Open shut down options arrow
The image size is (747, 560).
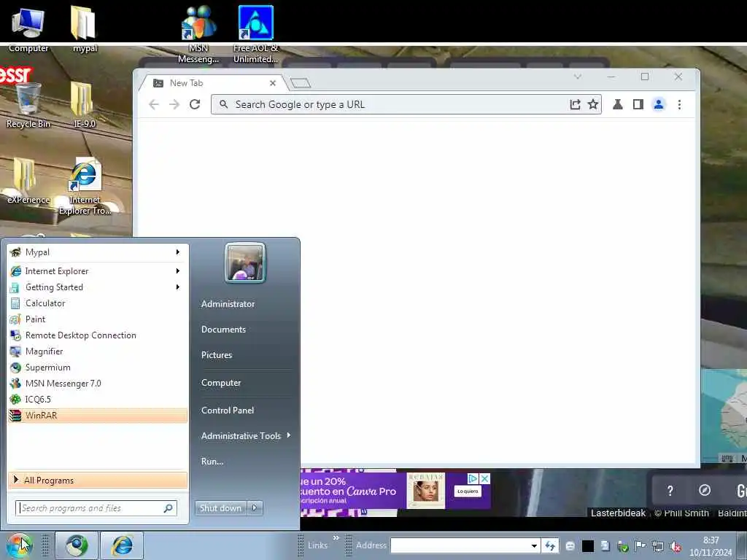[255, 508]
